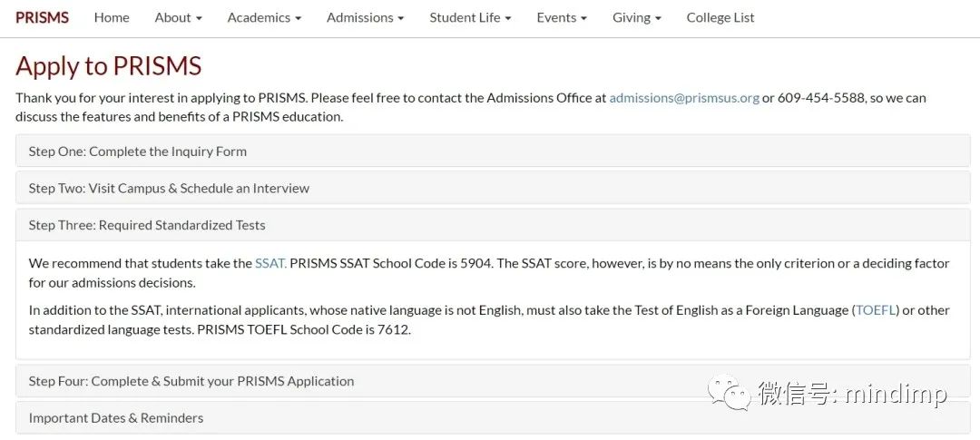
Task: Click the PRISMS brand logo text
Action: point(42,17)
